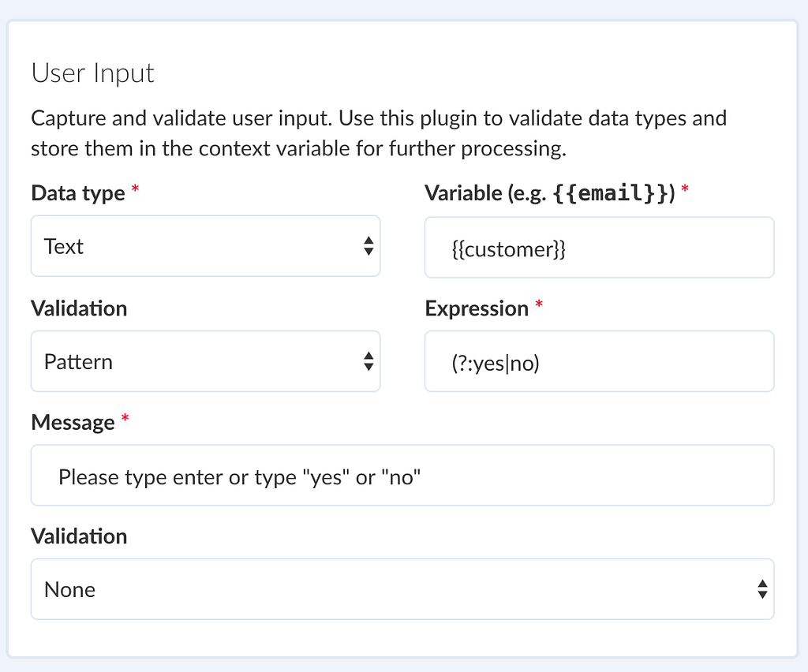Image resolution: width=808 pixels, height=672 pixels.
Task: Click the red asterisk beside Data type
Action: 135,192
